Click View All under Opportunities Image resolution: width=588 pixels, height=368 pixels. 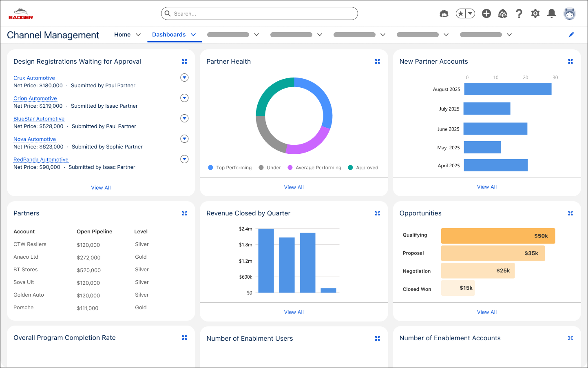(487, 312)
